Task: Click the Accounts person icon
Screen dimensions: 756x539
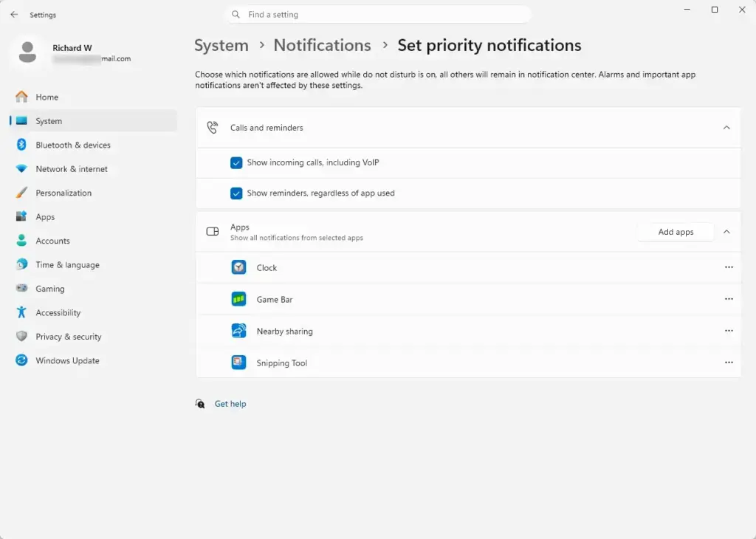Action: [21, 241]
